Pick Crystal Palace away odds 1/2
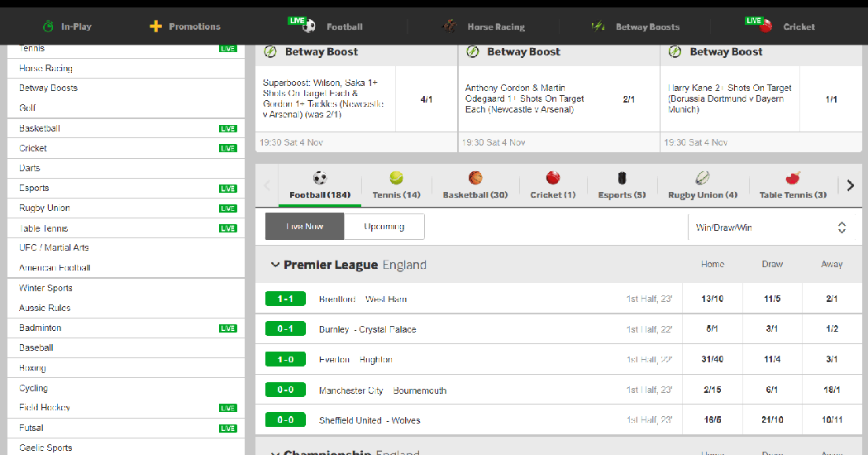Image resolution: width=868 pixels, height=455 pixels. pos(832,328)
